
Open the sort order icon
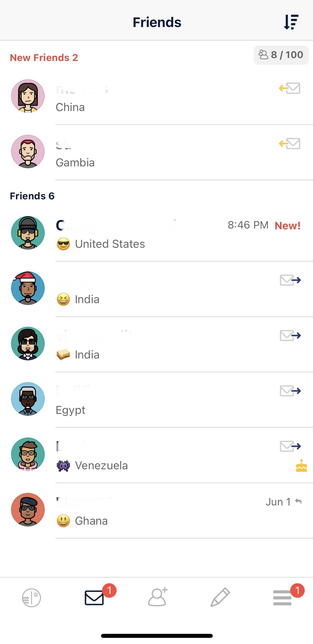coord(291,22)
